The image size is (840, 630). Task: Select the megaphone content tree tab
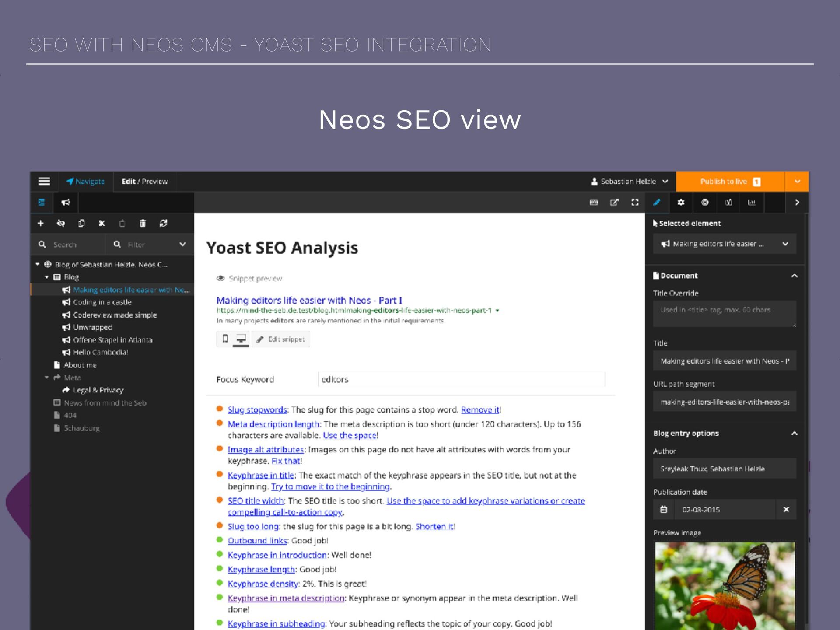point(66,202)
